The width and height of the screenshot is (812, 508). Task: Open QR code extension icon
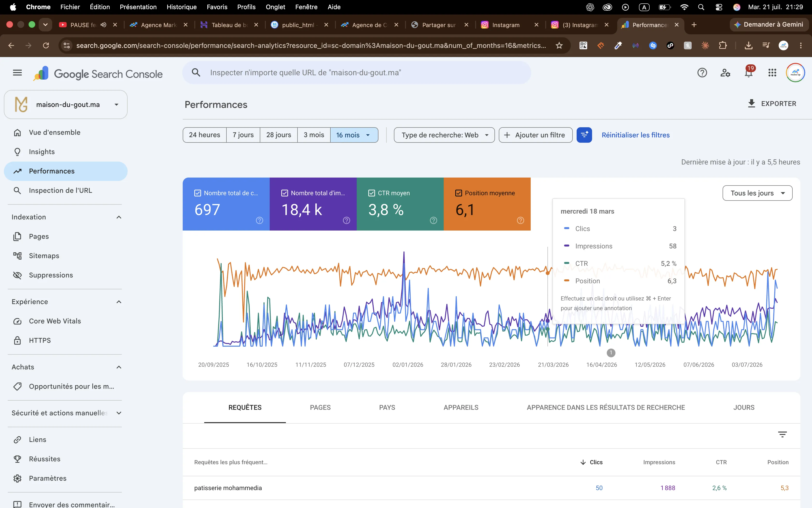click(583, 45)
